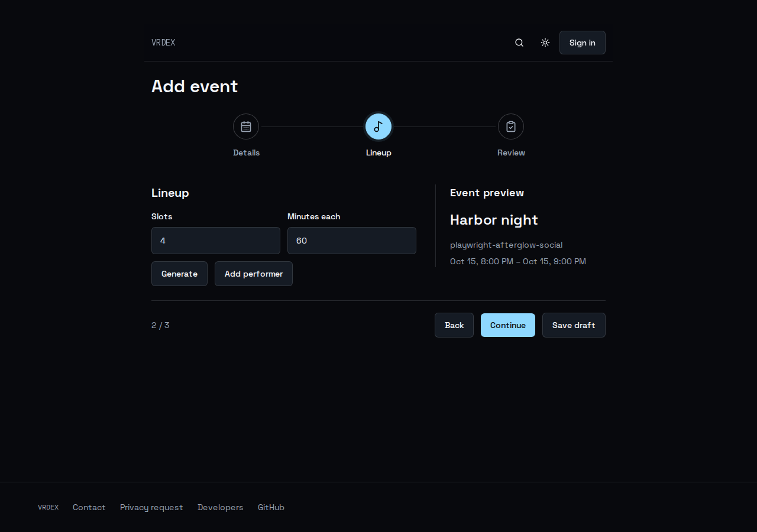Select the Details step label
The height and width of the screenshot is (532, 757).
tap(246, 153)
